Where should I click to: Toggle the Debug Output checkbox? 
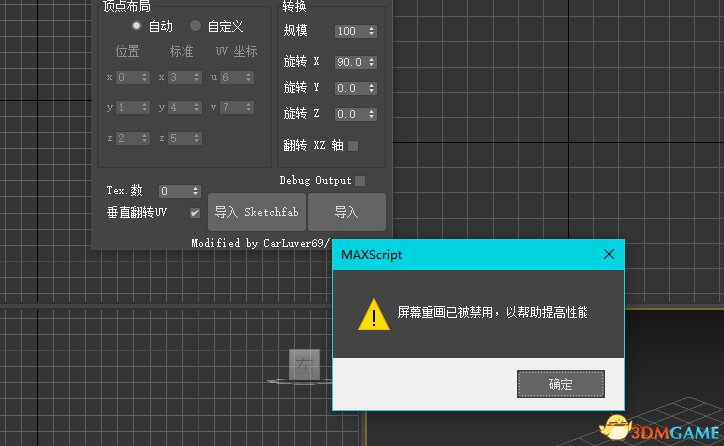[360, 181]
